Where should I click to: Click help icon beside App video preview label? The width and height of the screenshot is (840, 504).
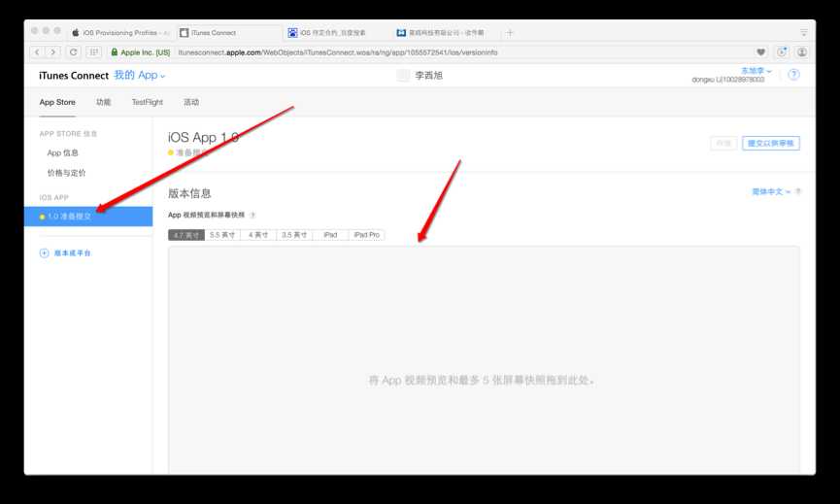pyautogui.click(x=252, y=215)
